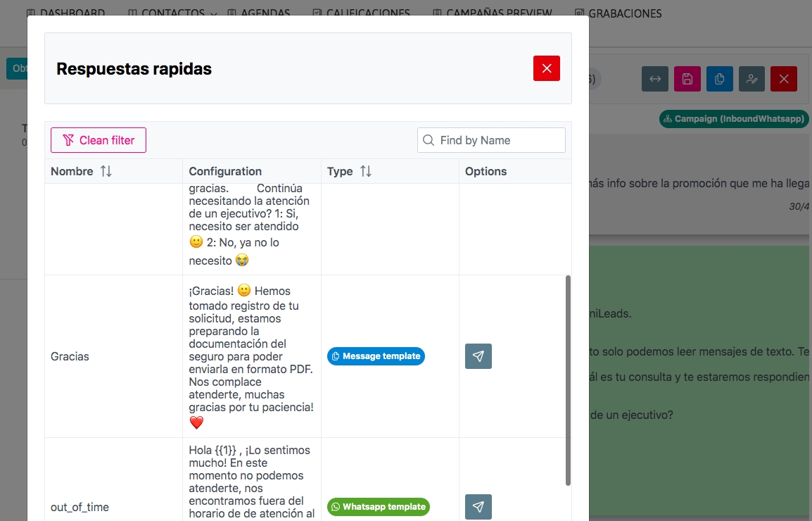Click the Gracias configuration message text
The width and height of the screenshot is (812, 521).
251,356
